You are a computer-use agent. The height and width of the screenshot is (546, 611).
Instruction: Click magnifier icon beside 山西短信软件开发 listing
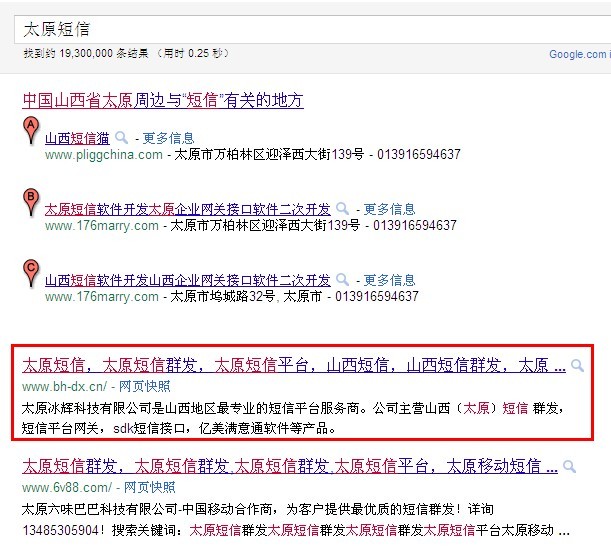click(343, 279)
